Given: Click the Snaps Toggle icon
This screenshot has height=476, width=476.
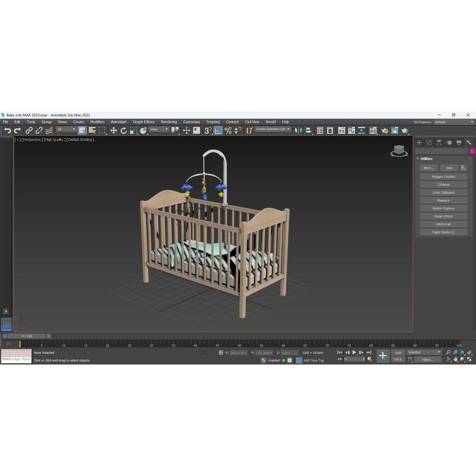Looking at the screenshot, I should click(208, 130).
